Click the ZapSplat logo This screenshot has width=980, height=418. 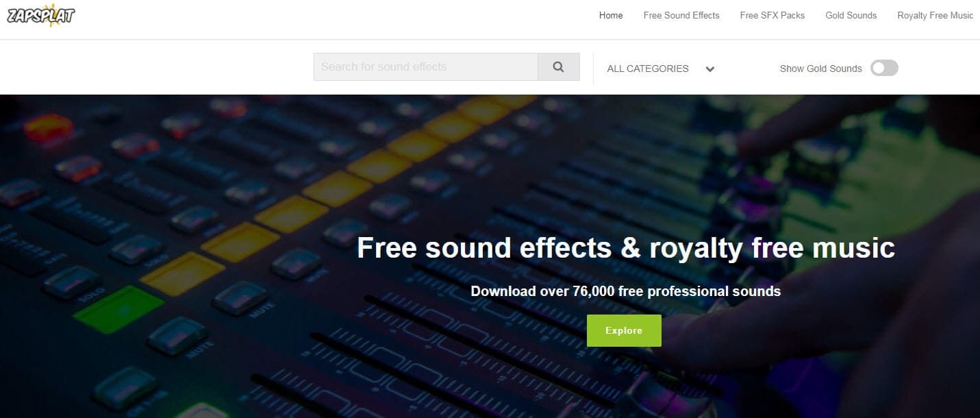point(40,14)
